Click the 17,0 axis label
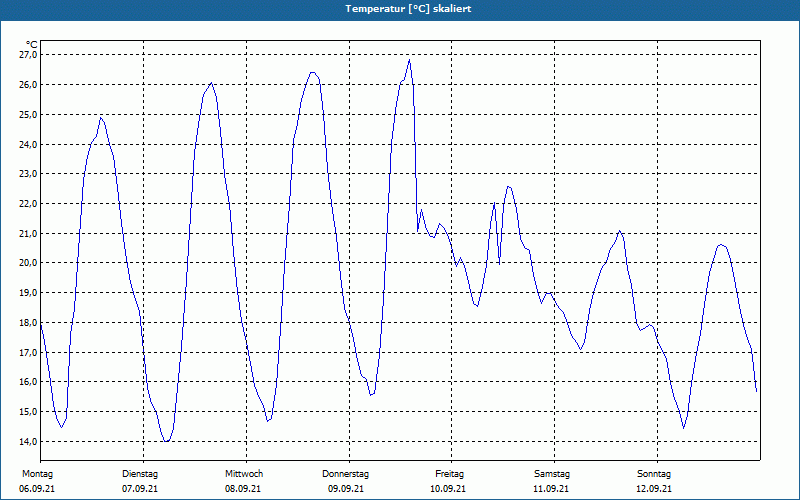The height and width of the screenshot is (500, 800). pos(29,353)
